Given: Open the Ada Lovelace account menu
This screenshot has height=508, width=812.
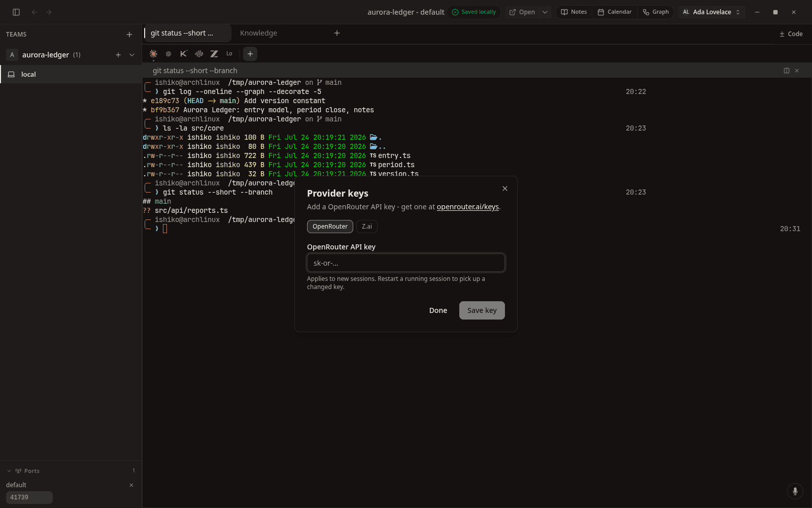Looking at the screenshot, I should [712, 12].
